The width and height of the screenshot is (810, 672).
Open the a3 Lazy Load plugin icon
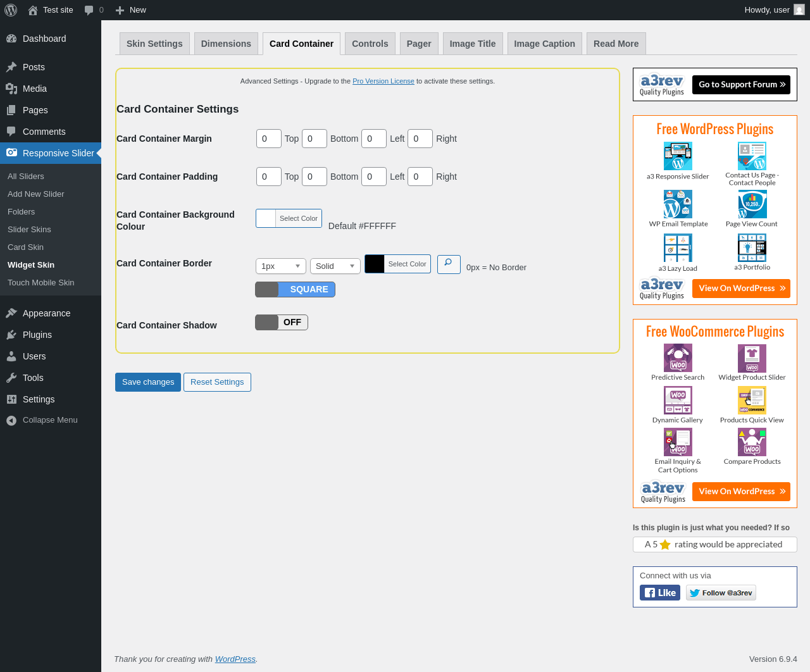pos(678,248)
